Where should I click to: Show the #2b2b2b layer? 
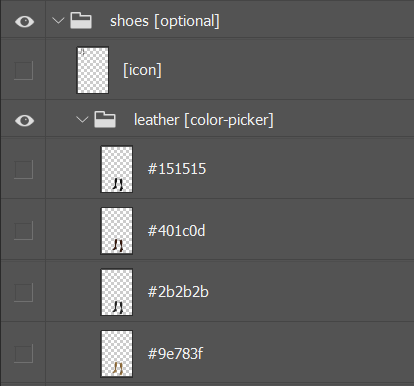click(23, 292)
